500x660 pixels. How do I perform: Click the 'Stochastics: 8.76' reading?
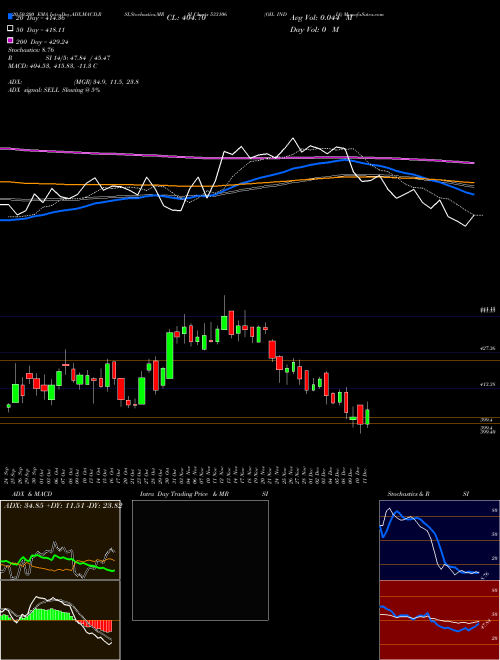31,50
